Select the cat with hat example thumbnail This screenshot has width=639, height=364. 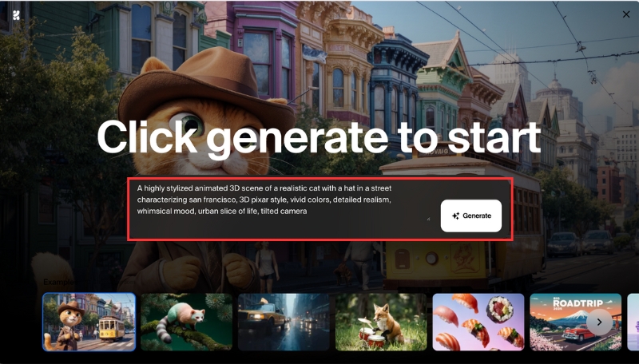click(x=89, y=322)
